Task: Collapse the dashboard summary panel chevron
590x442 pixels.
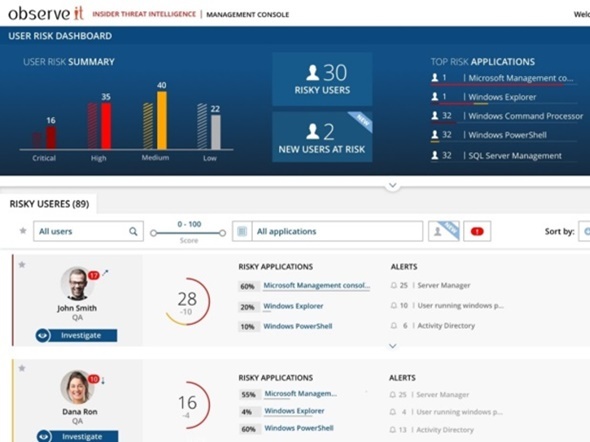Action: tap(392, 185)
